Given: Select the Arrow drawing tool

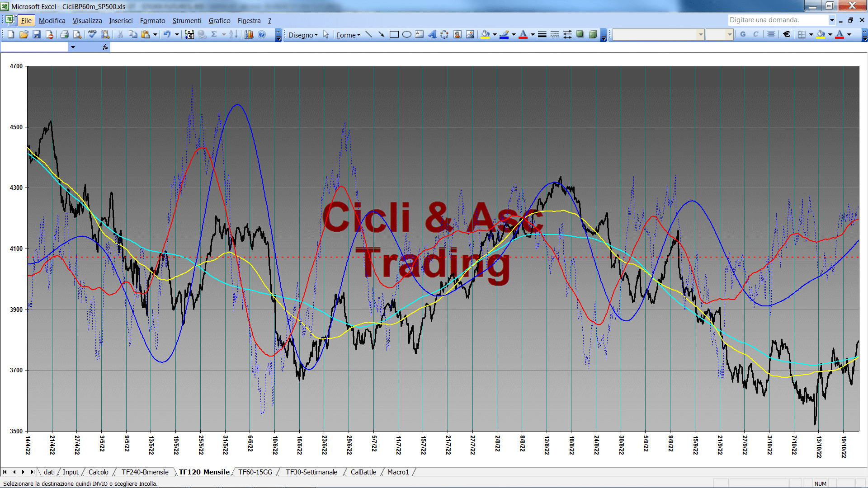Looking at the screenshot, I should pos(381,34).
